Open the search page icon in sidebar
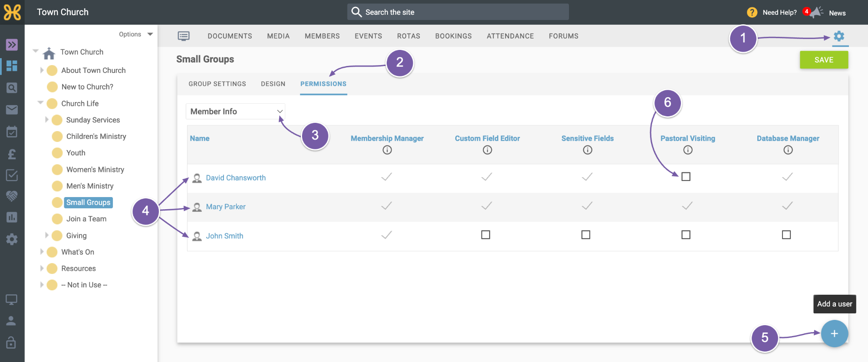Image resolution: width=868 pixels, height=362 pixels. click(12, 88)
